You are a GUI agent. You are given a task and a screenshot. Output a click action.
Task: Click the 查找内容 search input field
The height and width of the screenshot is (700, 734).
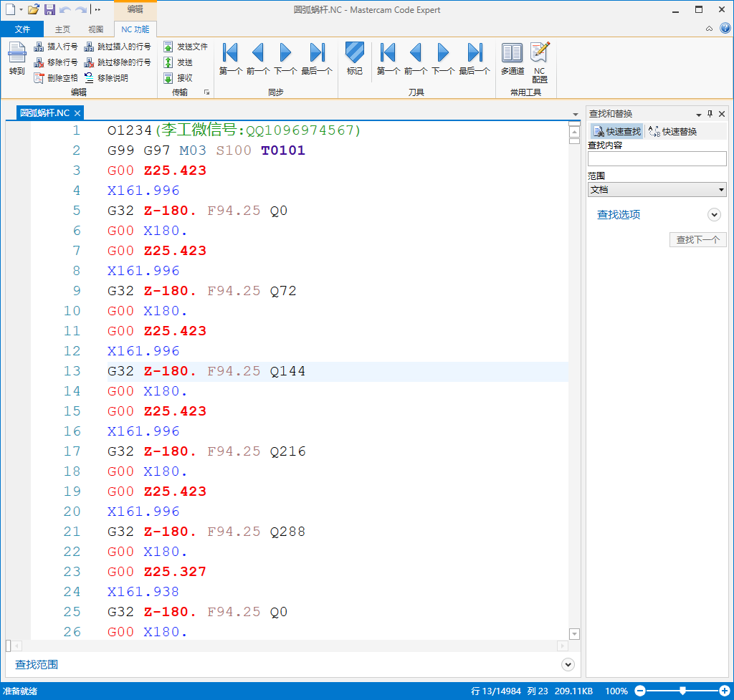click(657, 159)
